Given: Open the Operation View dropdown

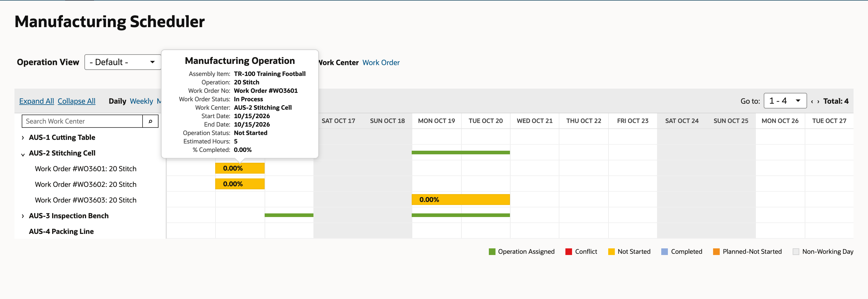Looking at the screenshot, I should coord(123,62).
